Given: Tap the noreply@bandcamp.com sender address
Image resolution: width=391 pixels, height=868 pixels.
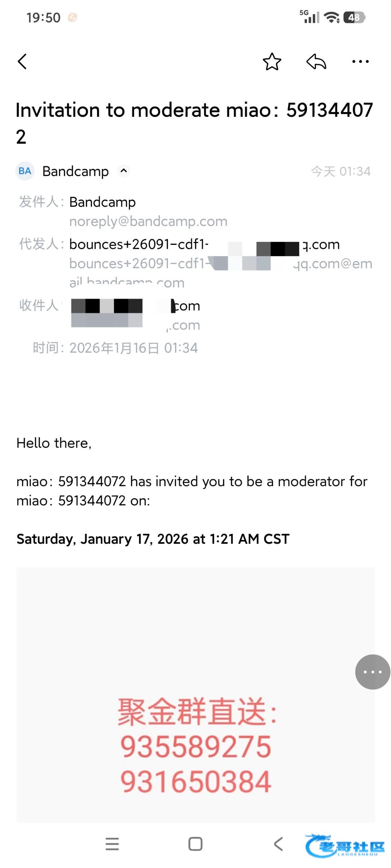Looking at the screenshot, I should pyautogui.click(x=148, y=221).
